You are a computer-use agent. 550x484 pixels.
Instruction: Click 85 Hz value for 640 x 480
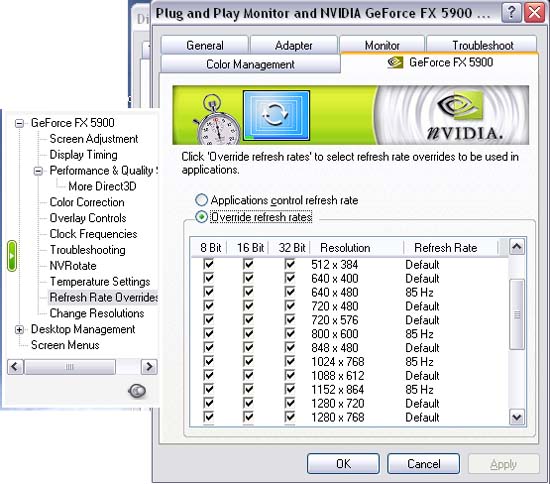(420, 292)
